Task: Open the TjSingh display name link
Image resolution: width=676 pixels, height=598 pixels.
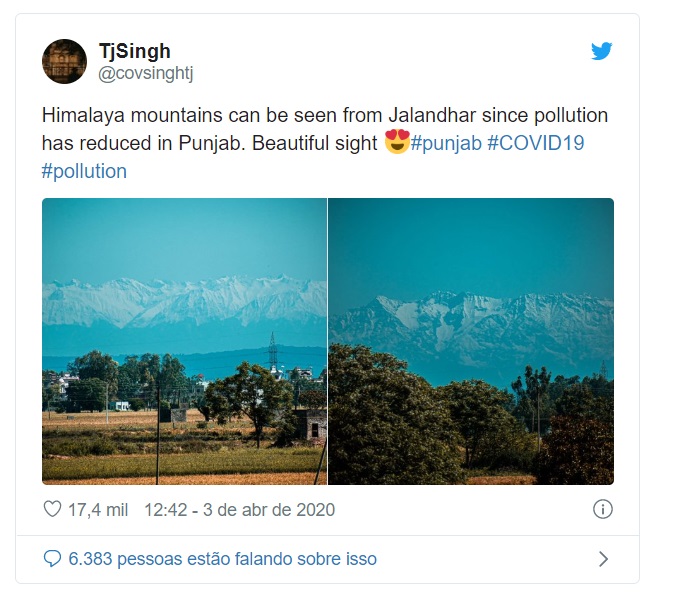Action: coord(135,51)
